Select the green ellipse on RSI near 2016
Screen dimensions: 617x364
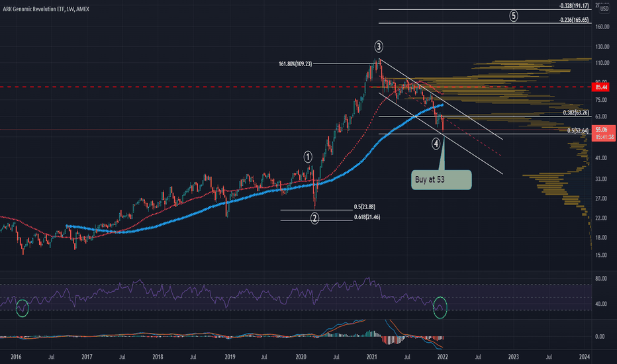pyautogui.click(x=23, y=308)
